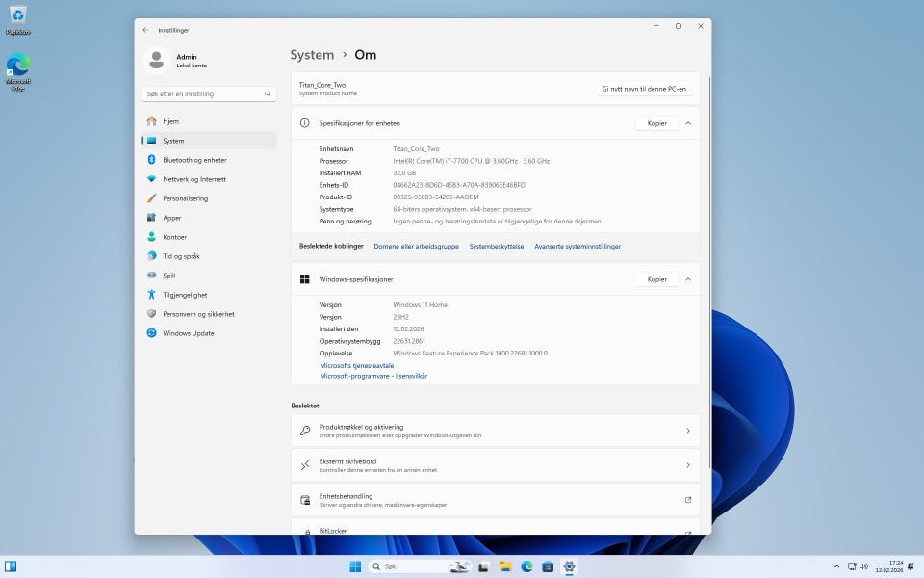Collapse Spesifikasjoner for enheten section
This screenshot has height=578, width=924.
687,123
